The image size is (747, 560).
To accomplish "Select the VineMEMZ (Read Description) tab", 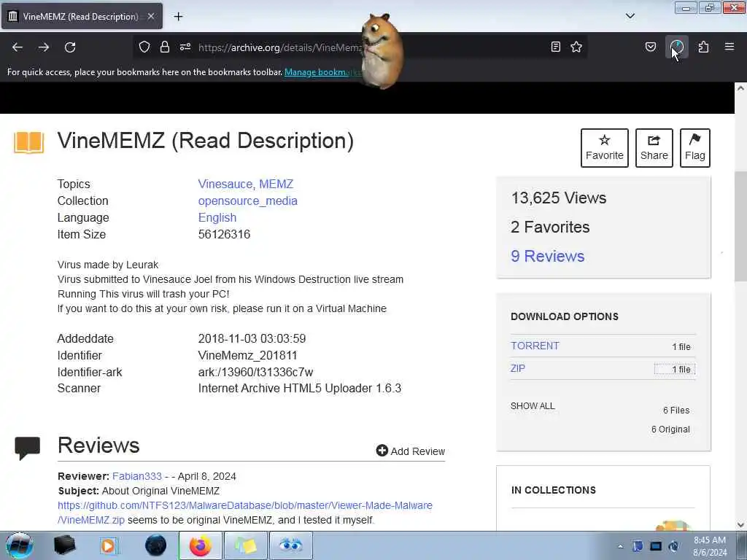I will tap(82, 16).
